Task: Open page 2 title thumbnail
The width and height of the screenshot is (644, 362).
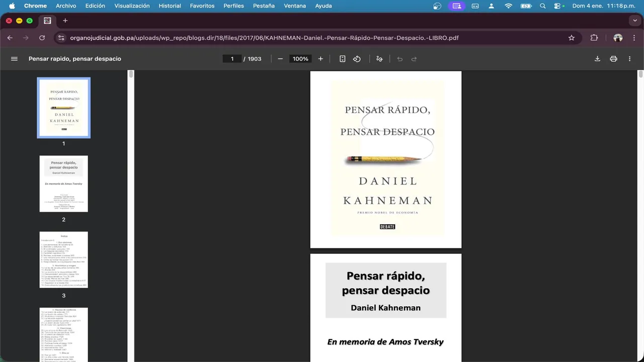Action: (64, 184)
